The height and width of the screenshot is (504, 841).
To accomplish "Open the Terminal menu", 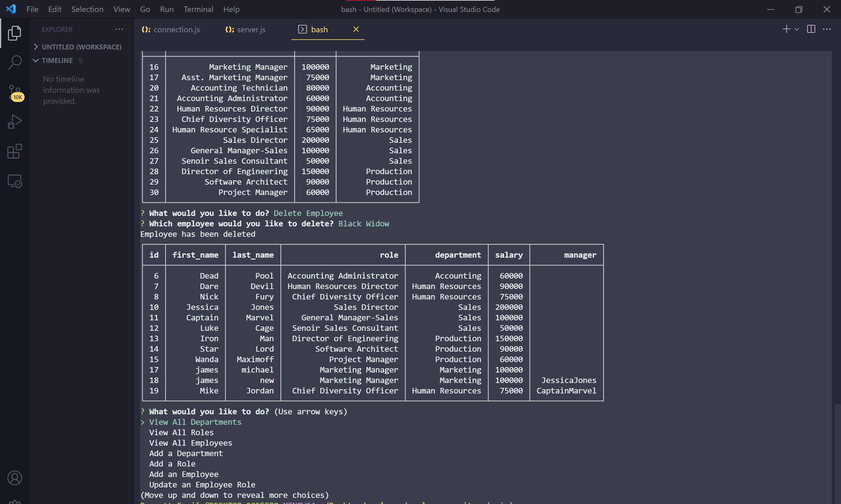I will click(199, 9).
